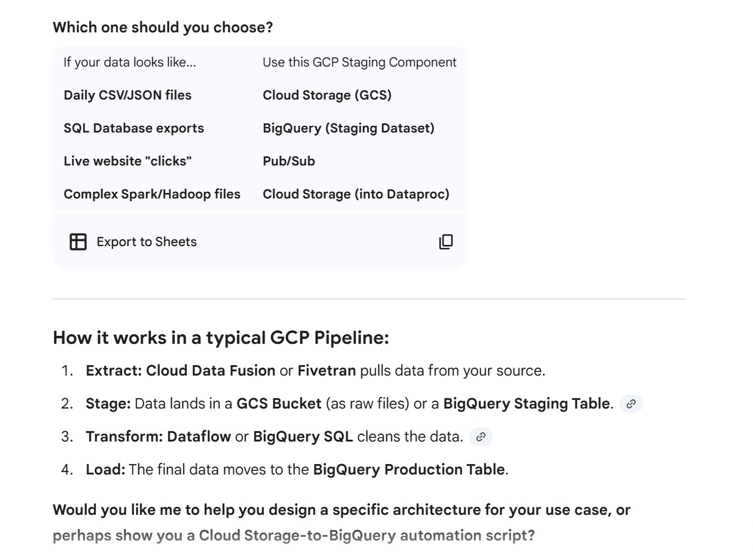Select the 'Complex Spark/Hadoop files' cell
Screen dimensions: 753x560
tap(152, 194)
